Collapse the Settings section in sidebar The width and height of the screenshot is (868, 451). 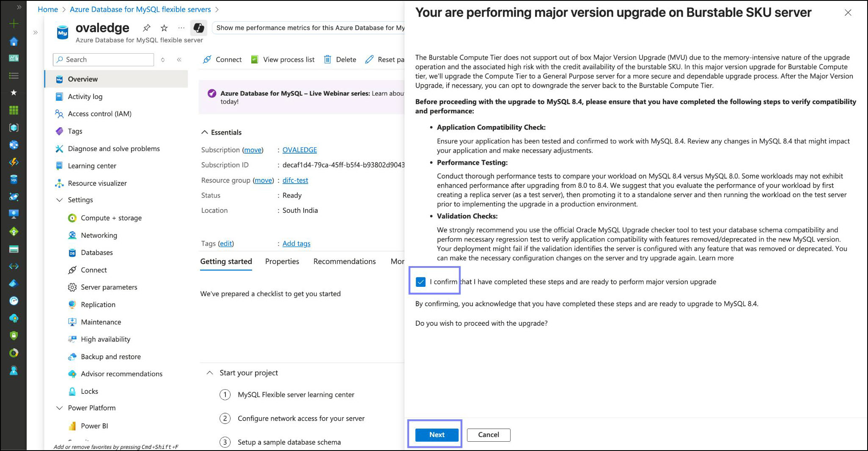(59, 200)
